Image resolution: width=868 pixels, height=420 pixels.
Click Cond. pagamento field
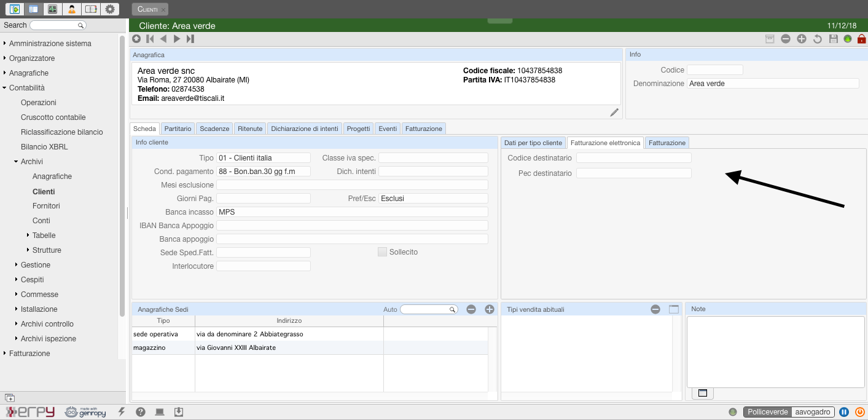click(x=264, y=172)
